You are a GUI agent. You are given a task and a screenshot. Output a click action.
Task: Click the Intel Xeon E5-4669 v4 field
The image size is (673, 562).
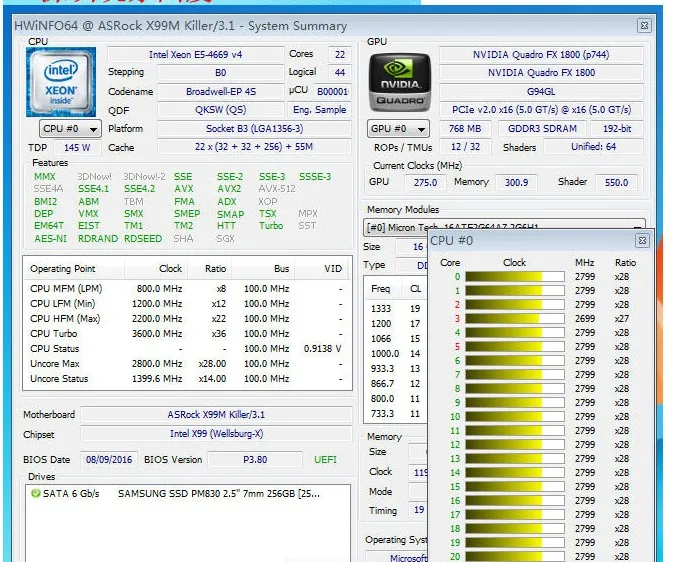pyautogui.click(x=196, y=55)
